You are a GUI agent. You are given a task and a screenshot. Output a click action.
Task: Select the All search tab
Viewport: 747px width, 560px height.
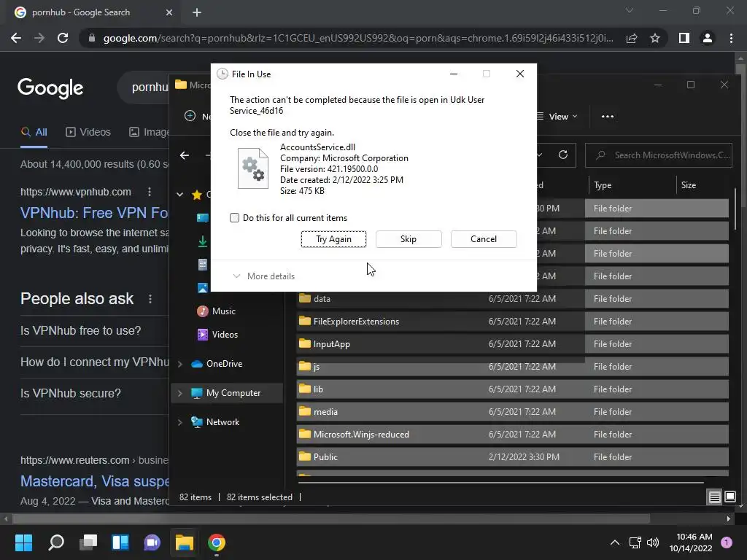(x=34, y=132)
